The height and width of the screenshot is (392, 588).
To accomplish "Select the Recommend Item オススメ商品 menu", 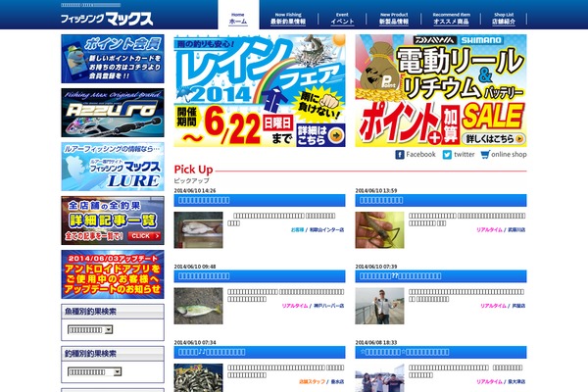I will point(451,19).
